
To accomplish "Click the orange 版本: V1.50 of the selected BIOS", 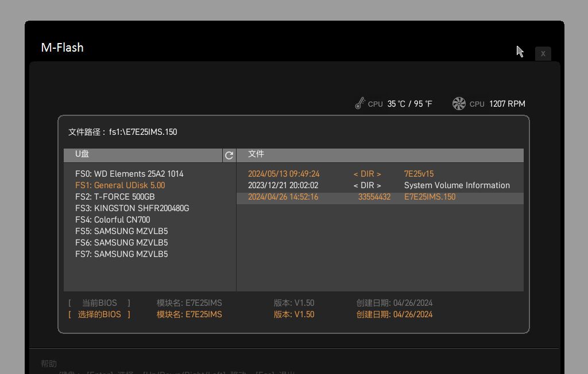I will [294, 314].
